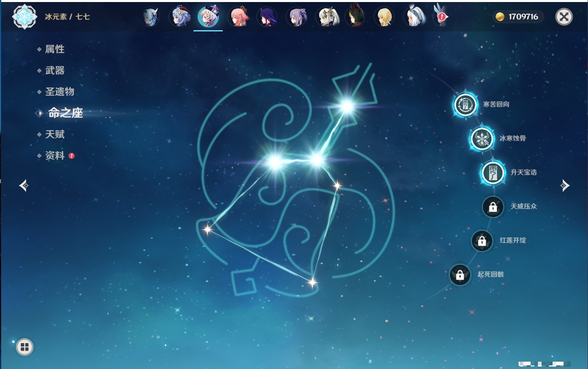Click the Cryo element emblem icon

click(x=24, y=17)
